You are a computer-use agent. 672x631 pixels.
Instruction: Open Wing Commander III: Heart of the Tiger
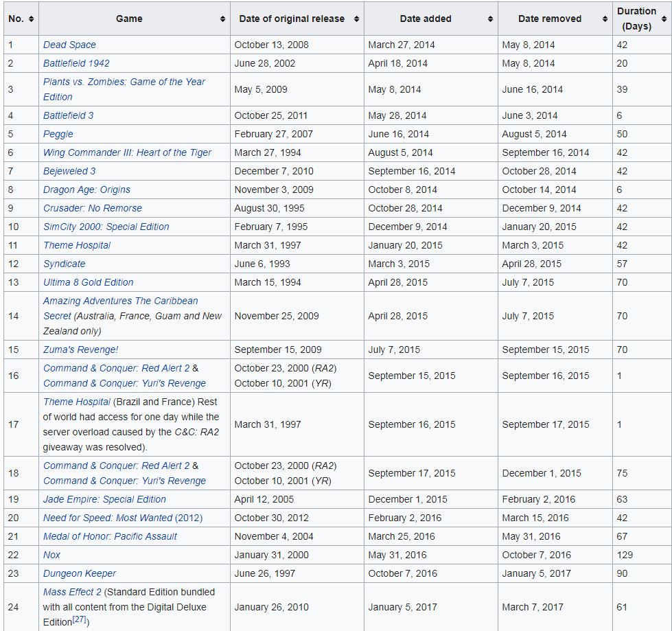pos(127,152)
